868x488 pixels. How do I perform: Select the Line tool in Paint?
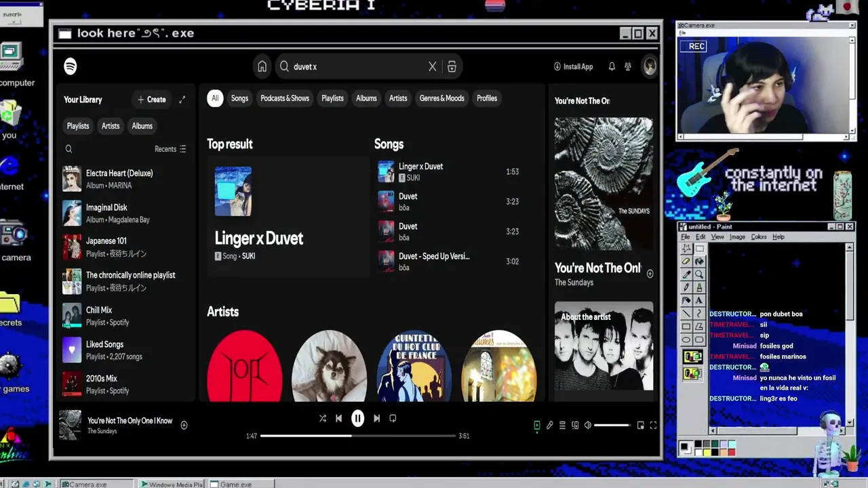pos(686,314)
